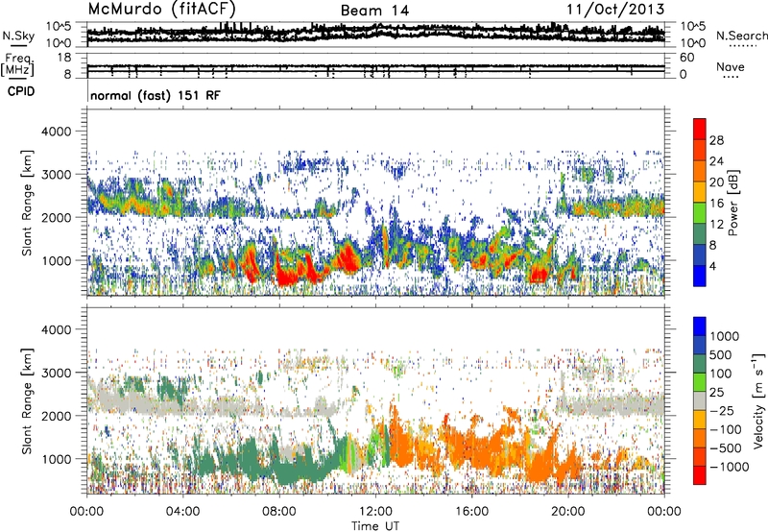Click the '20:00' time tick label
Viewport: 768px width, 532px height.
point(568,512)
